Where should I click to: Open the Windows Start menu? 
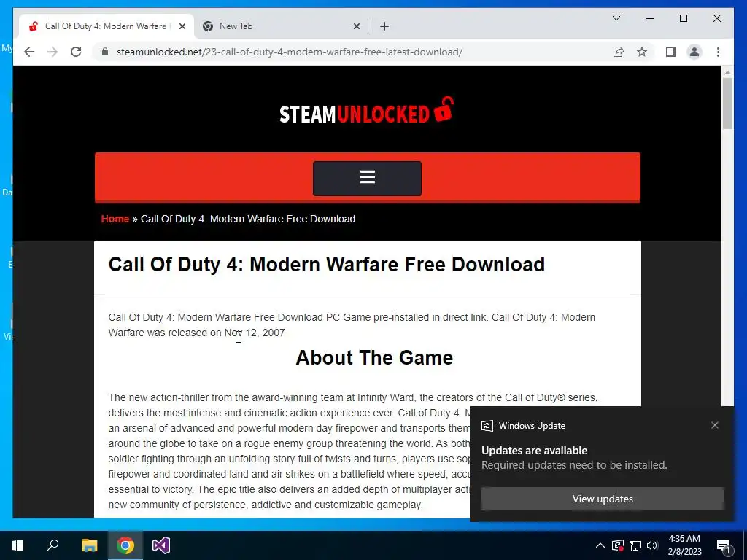pos(18,545)
